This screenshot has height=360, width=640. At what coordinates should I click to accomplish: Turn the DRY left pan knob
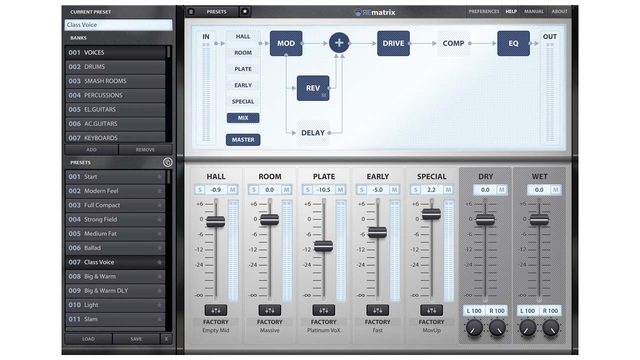pos(474,328)
